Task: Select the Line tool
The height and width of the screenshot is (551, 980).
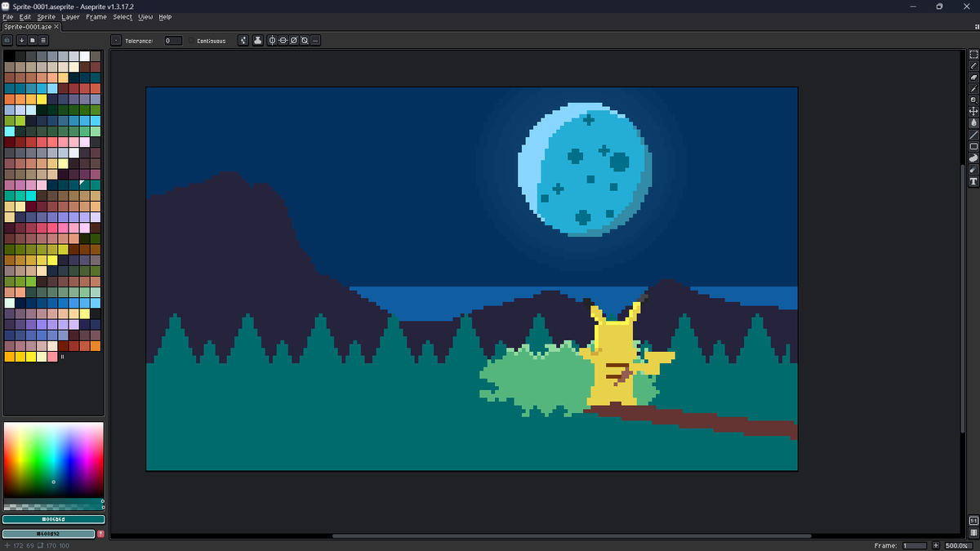Action: (x=973, y=135)
